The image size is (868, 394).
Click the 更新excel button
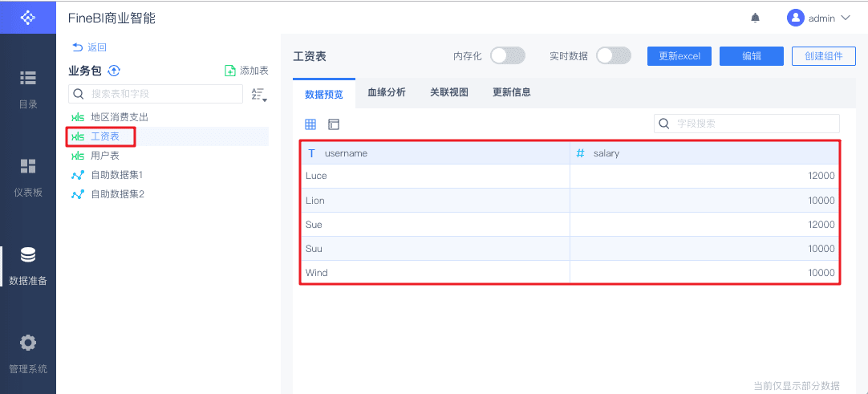(679, 56)
